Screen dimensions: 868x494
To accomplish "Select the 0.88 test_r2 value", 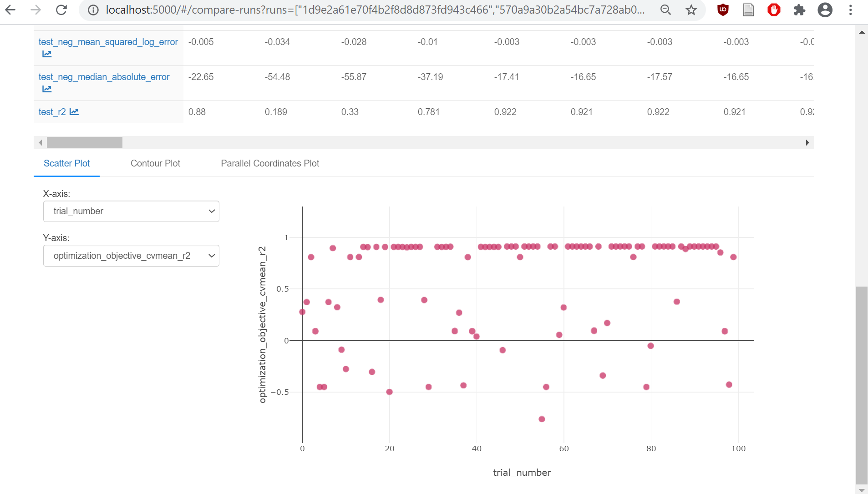I will click(x=197, y=112).
